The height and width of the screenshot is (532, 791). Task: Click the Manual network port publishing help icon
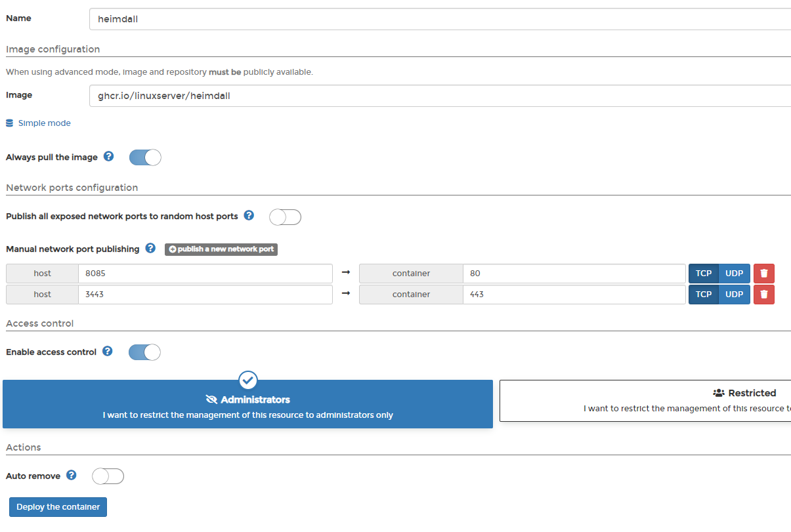[150, 248]
